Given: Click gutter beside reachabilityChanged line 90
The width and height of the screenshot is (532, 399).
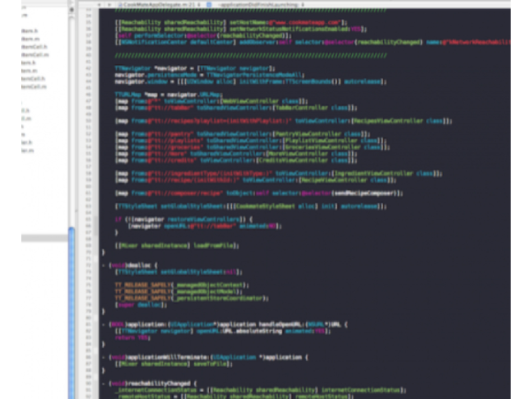Looking at the screenshot, I should 87,384.
